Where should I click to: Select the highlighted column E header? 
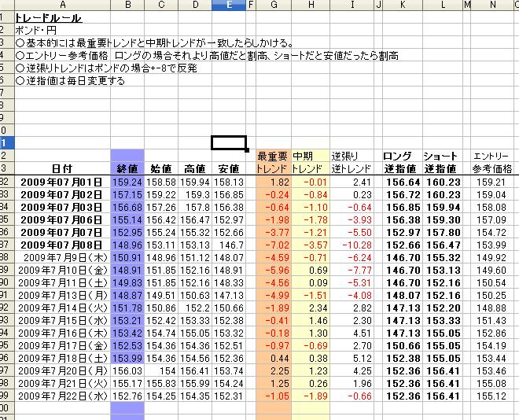pyautogui.click(x=228, y=6)
